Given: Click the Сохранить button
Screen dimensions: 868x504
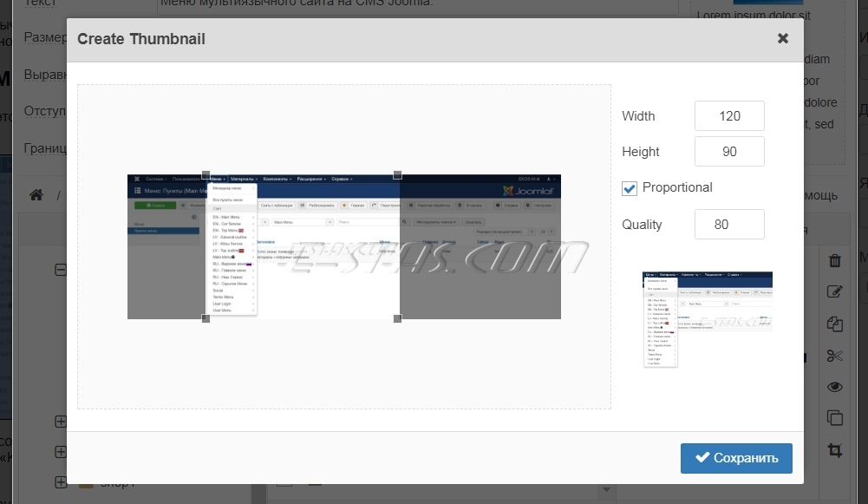Looking at the screenshot, I should (736, 458).
